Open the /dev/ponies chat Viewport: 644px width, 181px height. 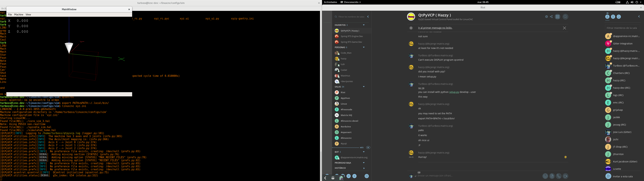click(x=352, y=81)
